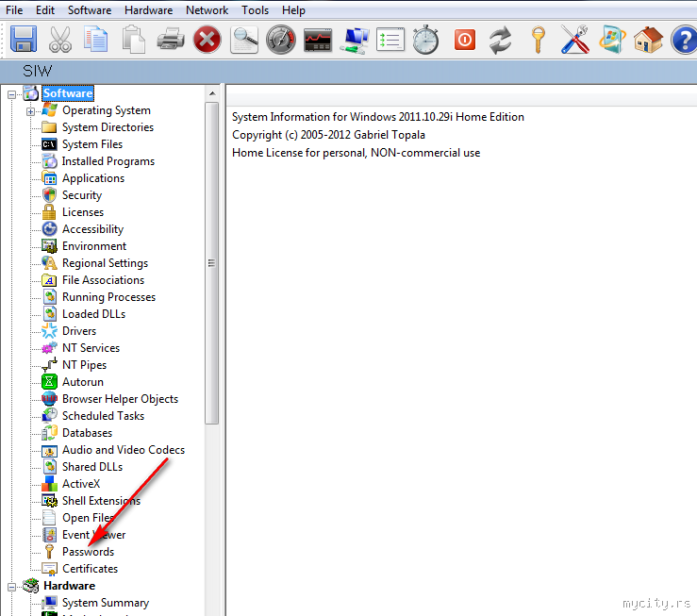Click the Copy documents toolbar icon

coord(95,40)
